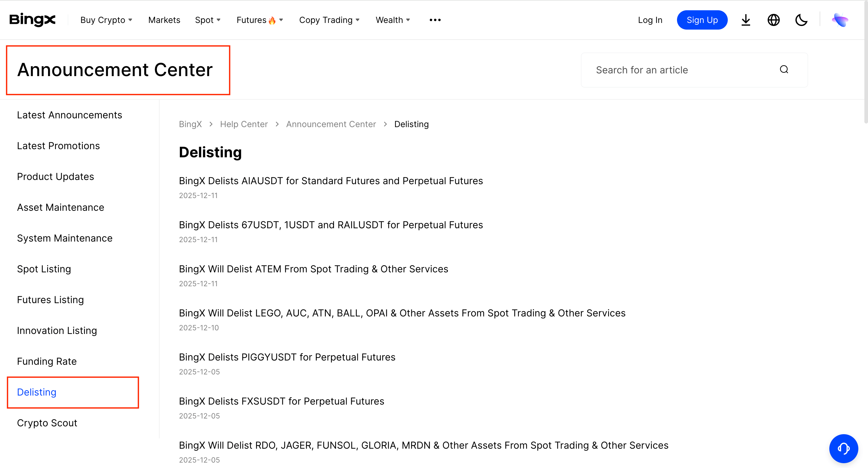Expand the Futures dropdown menu
This screenshot has height=468, width=868.
(259, 20)
